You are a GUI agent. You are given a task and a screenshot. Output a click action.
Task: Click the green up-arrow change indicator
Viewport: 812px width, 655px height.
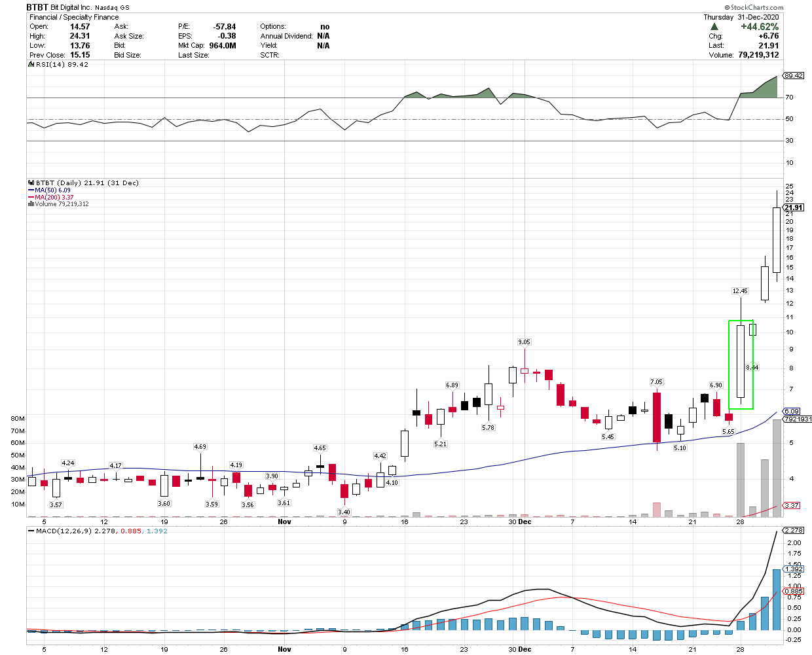click(x=714, y=27)
